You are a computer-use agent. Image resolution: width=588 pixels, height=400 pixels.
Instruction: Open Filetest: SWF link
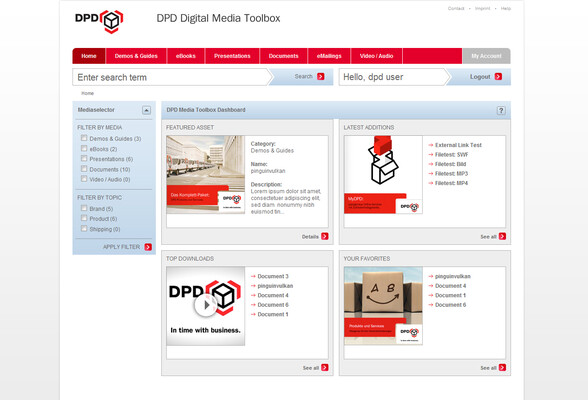452,154
